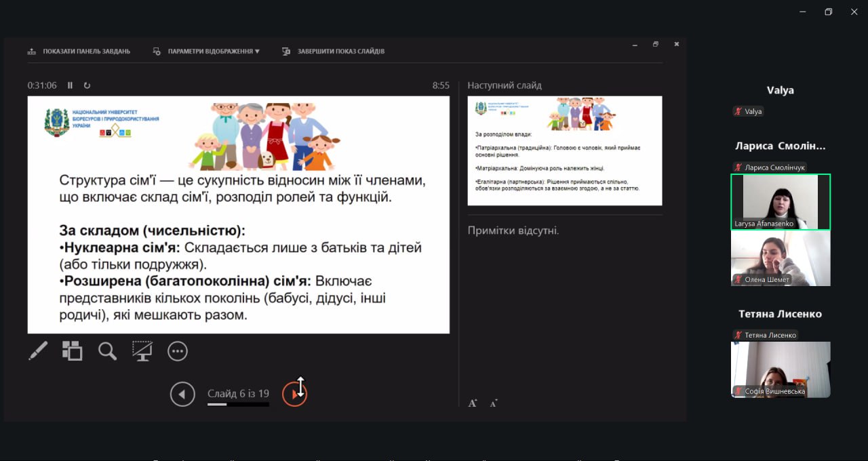This screenshot has height=461, width=868.
Task: Select Олена Шемет video tile
Action: (781, 258)
